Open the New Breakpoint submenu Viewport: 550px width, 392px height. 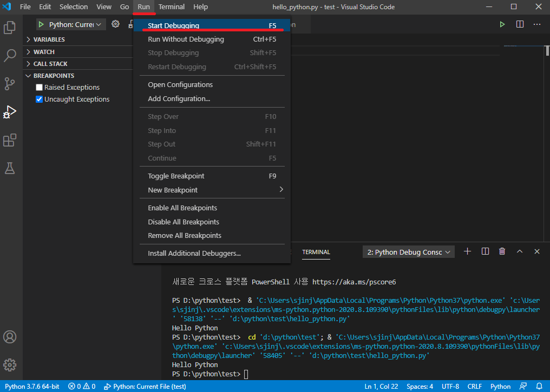[x=212, y=190]
